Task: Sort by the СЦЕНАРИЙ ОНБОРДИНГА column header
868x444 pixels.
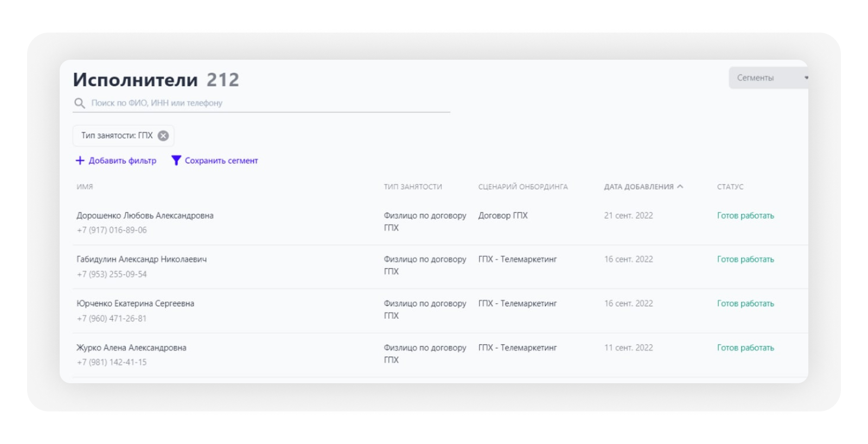Action: (x=522, y=187)
